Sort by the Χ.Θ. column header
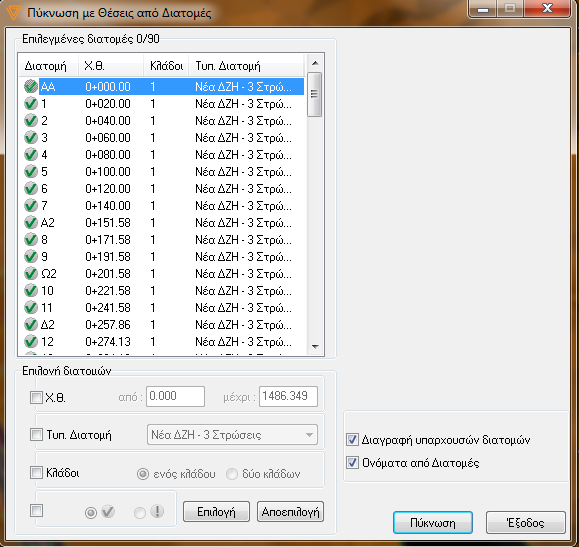The width and height of the screenshot is (579, 547). pos(111,66)
